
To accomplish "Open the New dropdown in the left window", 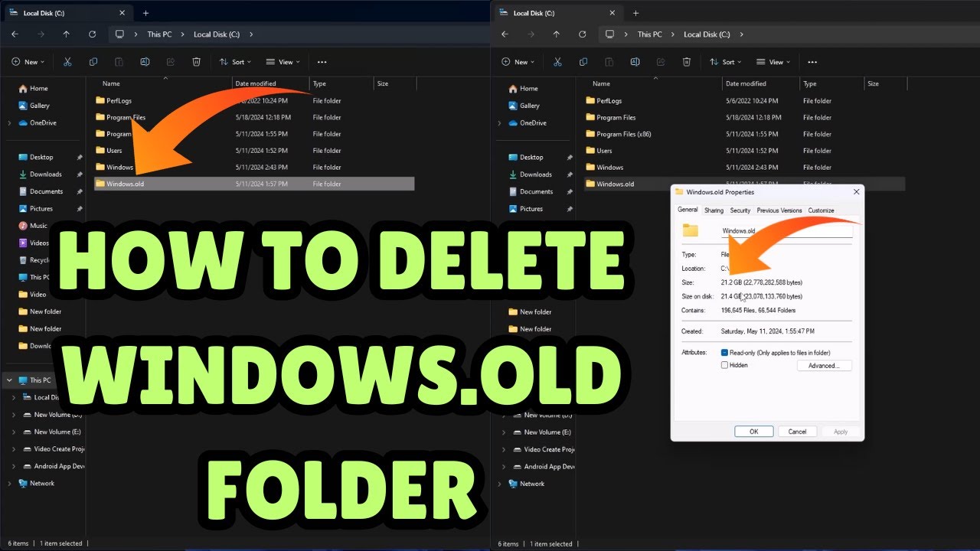I will pyautogui.click(x=29, y=62).
